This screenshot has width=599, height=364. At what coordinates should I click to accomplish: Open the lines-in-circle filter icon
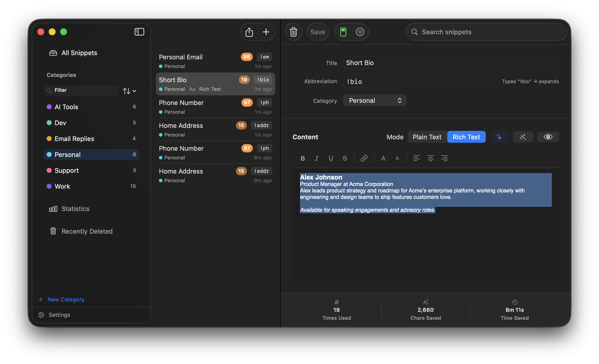pos(360,32)
